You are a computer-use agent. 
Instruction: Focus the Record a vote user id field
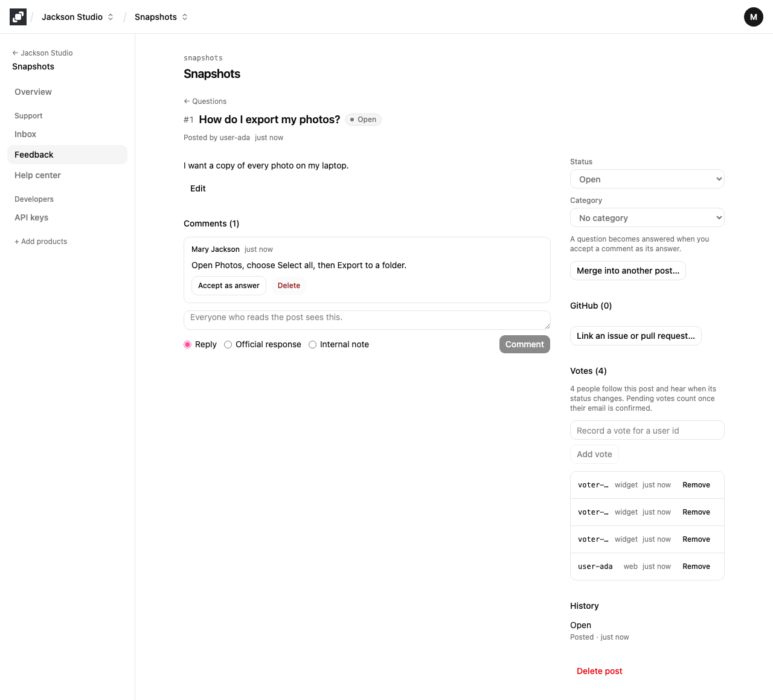coord(647,431)
